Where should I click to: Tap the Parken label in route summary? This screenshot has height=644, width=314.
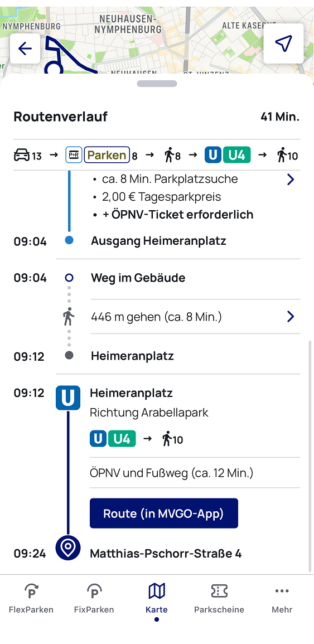pos(107,155)
